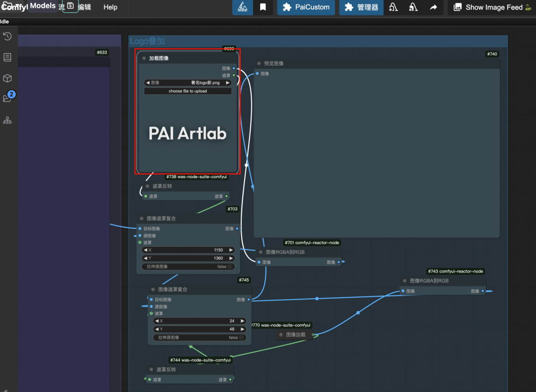
Task: Click the puzzle-piece icon on the 管理器 button
Action: [349, 7]
